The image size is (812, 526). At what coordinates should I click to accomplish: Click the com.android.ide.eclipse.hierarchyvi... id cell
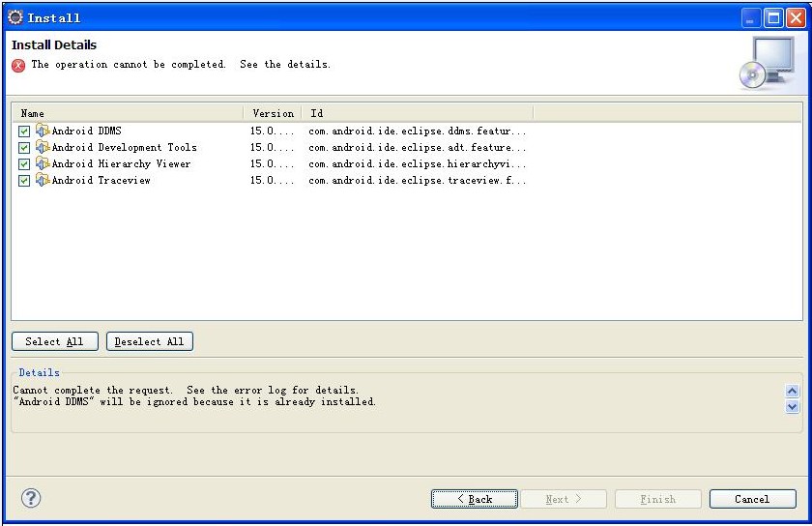click(418, 163)
